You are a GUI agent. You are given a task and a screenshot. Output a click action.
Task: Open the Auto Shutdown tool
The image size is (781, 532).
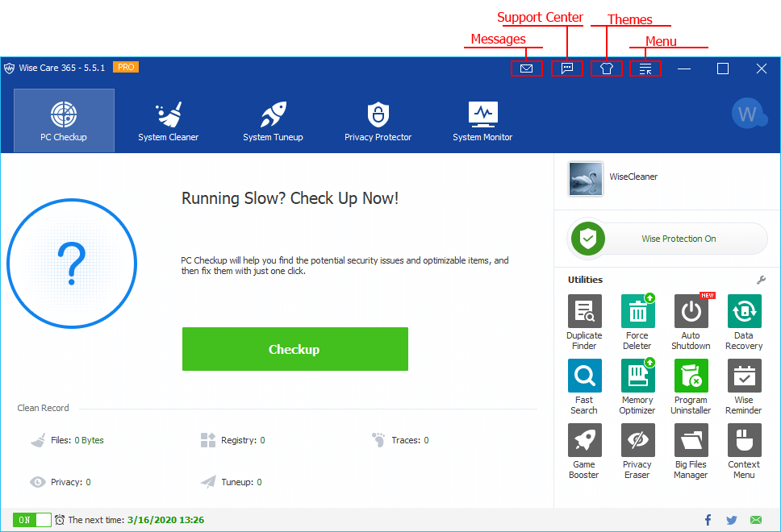pyautogui.click(x=691, y=312)
